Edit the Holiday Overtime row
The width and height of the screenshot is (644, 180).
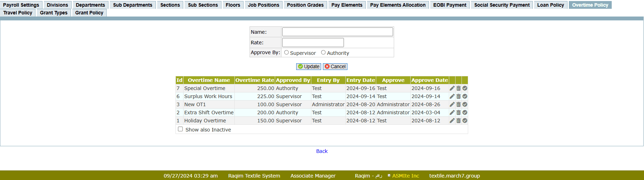point(452,121)
